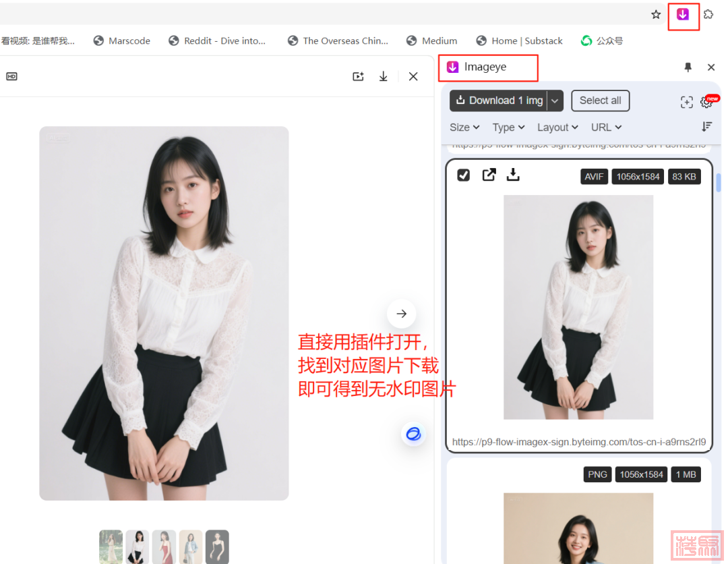The height and width of the screenshot is (564, 728).
Task: Open the Medium bookmark
Action: tap(431, 41)
